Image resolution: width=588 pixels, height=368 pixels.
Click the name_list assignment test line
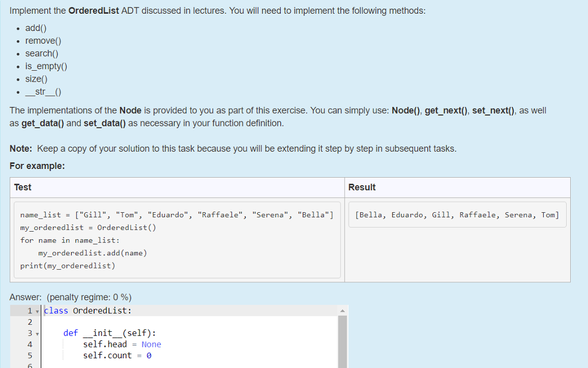tap(177, 215)
